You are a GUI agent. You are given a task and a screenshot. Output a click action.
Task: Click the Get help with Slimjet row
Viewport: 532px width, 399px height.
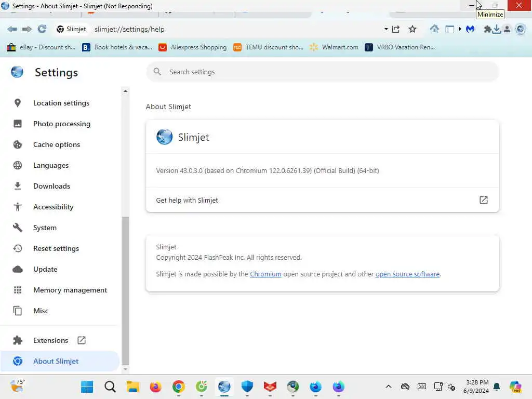coord(322,200)
